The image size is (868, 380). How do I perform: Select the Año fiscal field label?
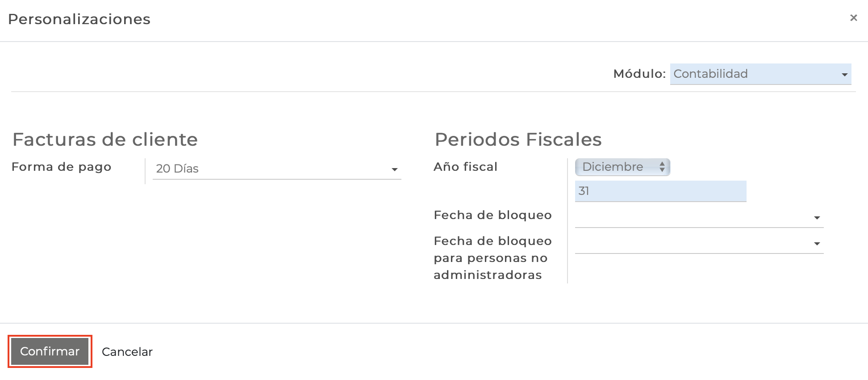[x=465, y=167]
